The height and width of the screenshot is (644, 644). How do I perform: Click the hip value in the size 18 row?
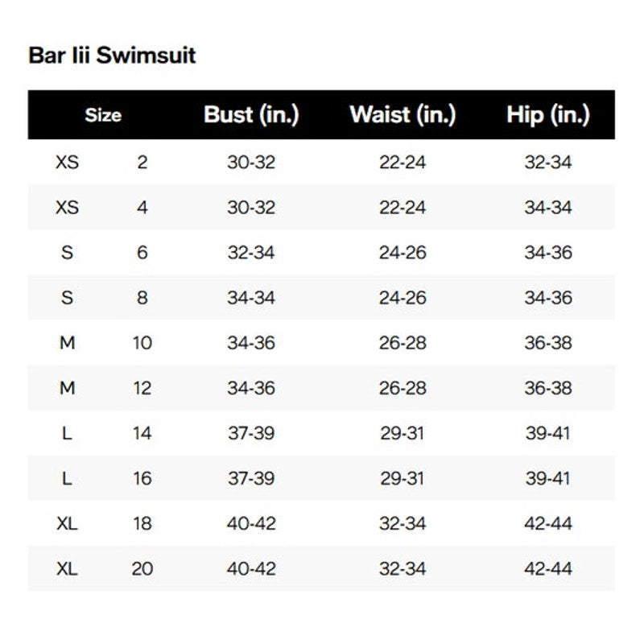coord(547,523)
